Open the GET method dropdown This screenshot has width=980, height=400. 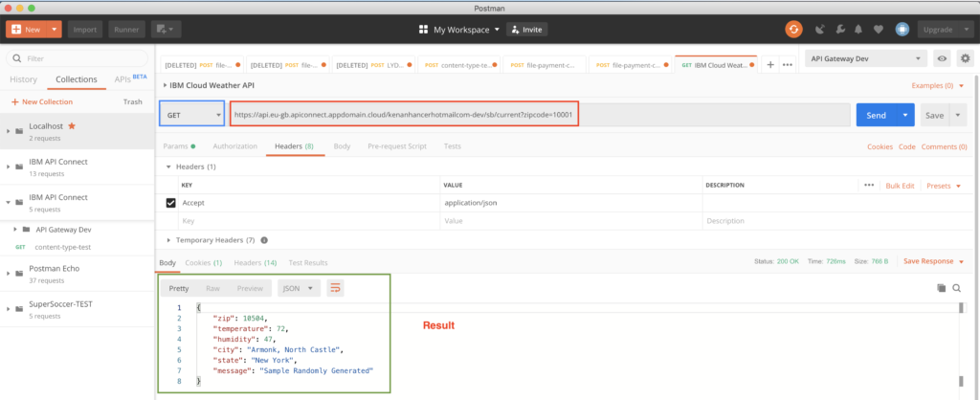(192, 115)
